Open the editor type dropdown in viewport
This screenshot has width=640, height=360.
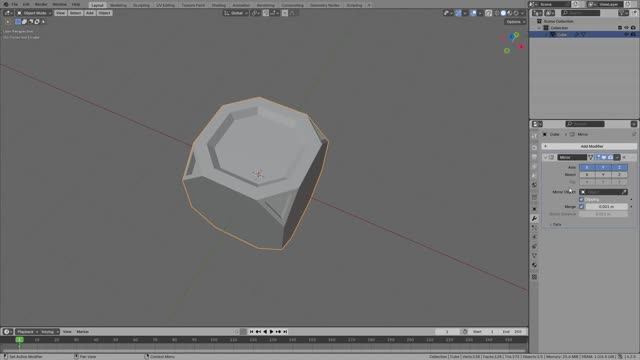coord(8,13)
